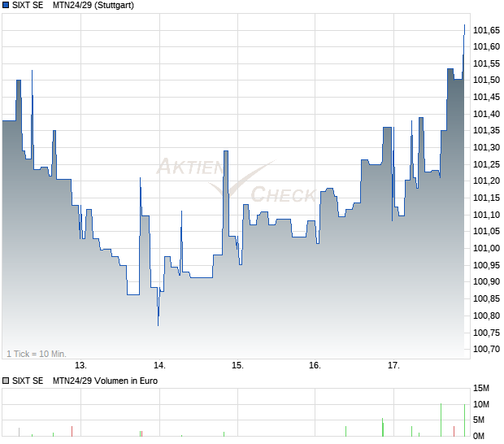Select the 'SIXT SE MTN24/29 Volumen in Euro' label
This screenshot has width=504, height=444.
(x=85, y=381)
